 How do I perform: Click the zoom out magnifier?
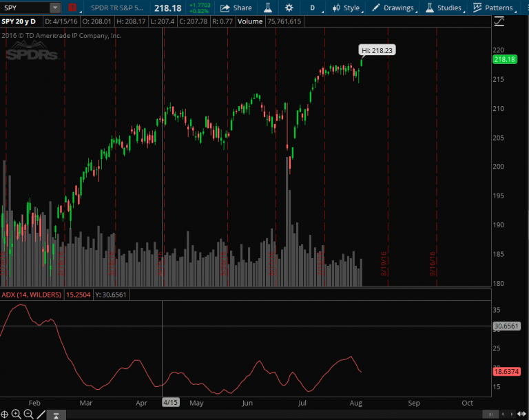pyautogui.click(x=29, y=414)
